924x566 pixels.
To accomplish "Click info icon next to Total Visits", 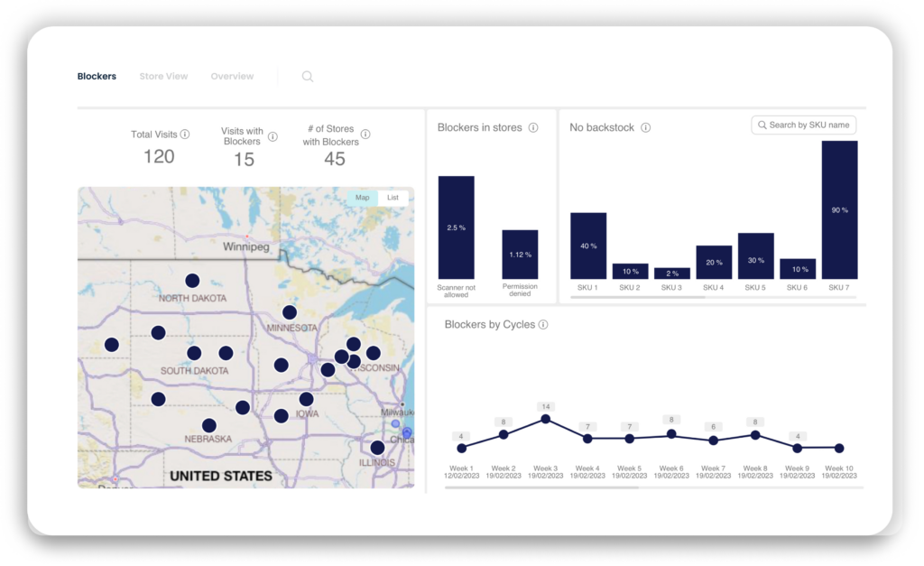I will point(185,135).
